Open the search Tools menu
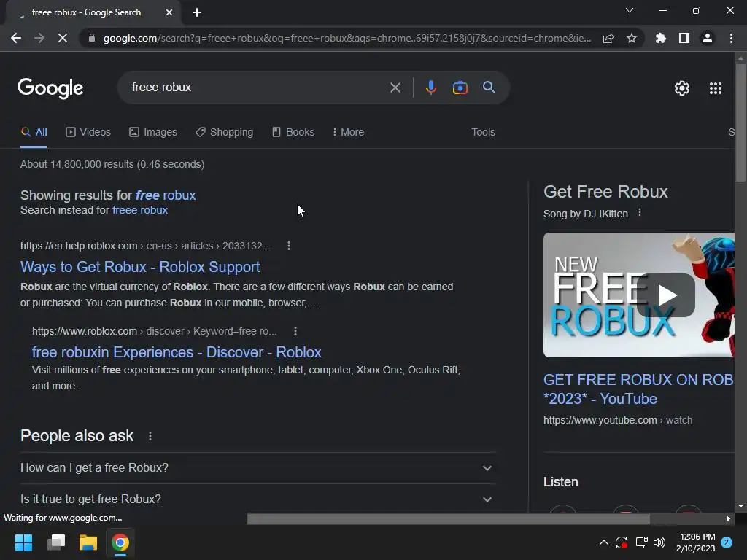747x560 pixels. click(x=483, y=133)
